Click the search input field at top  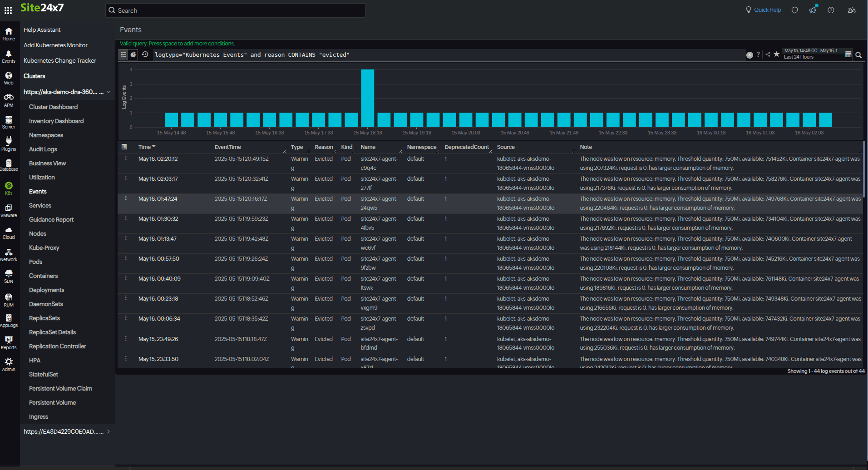235,10
